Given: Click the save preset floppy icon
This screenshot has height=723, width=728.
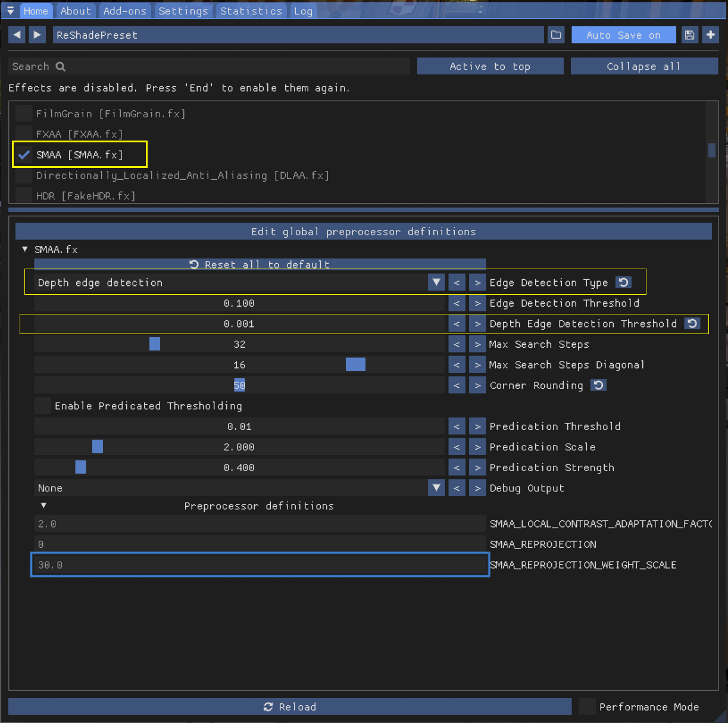Looking at the screenshot, I should [x=689, y=35].
